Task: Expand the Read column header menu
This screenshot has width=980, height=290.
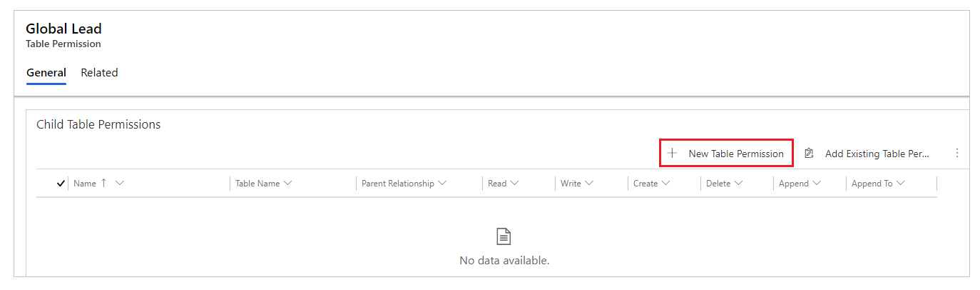Action: tap(514, 184)
